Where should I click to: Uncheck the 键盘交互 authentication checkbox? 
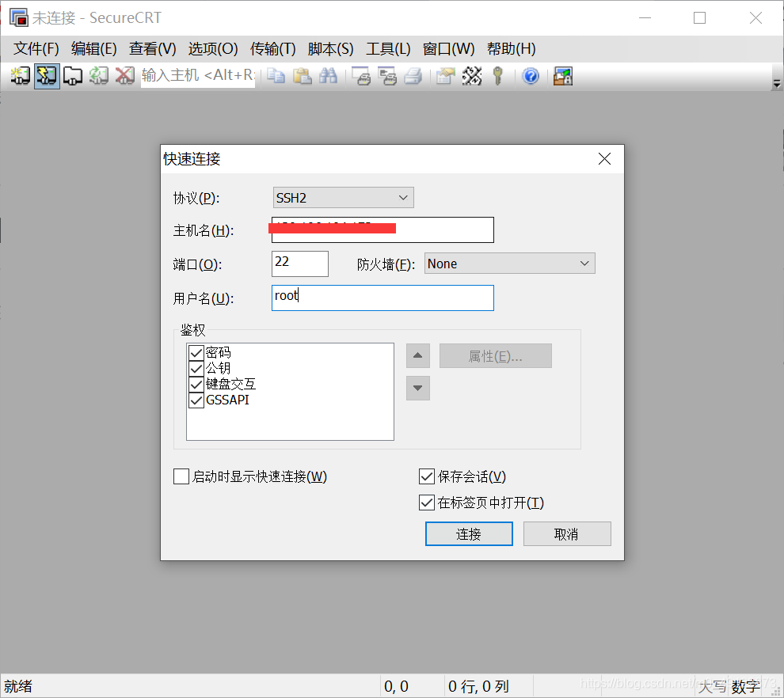(196, 385)
